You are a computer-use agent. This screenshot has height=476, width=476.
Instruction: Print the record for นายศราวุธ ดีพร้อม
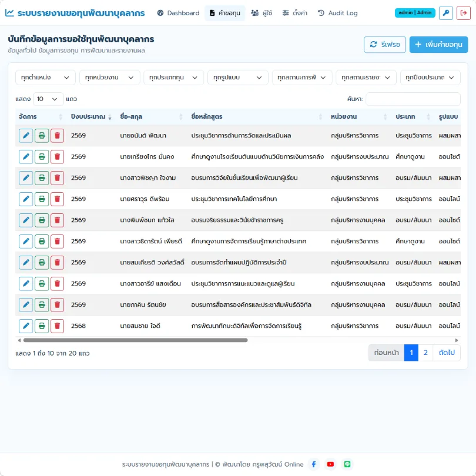tap(42, 199)
